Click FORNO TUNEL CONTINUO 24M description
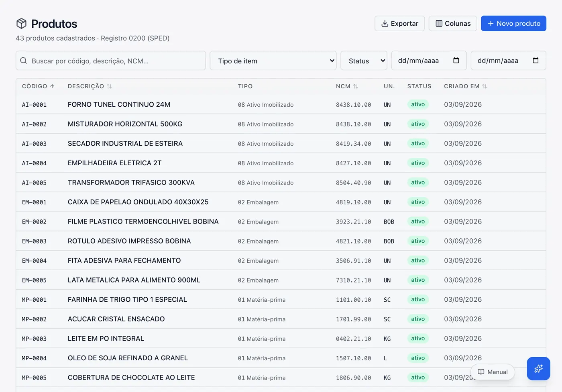562x392 pixels. click(119, 104)
